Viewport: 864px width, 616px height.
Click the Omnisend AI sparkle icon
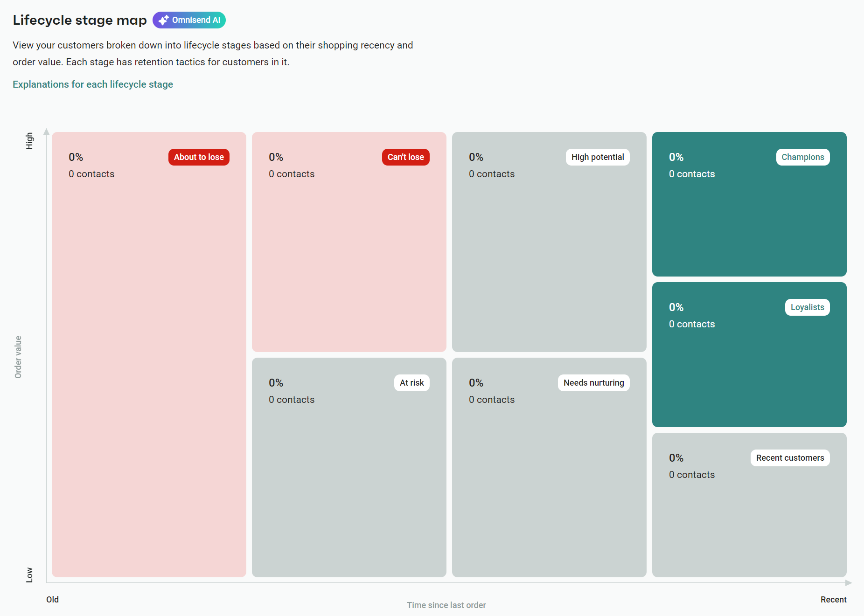(x=164, y=20)
